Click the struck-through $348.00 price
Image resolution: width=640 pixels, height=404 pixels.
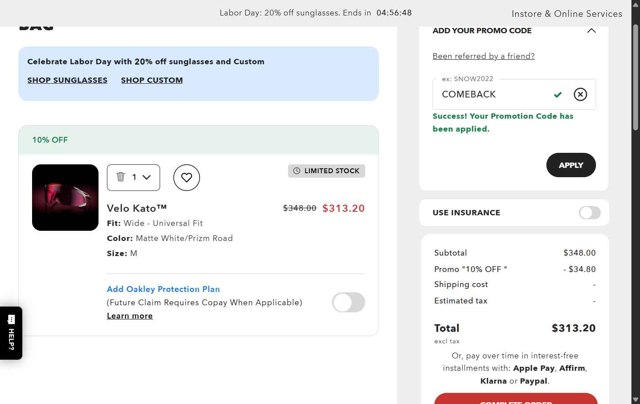[x=300, y=208]
